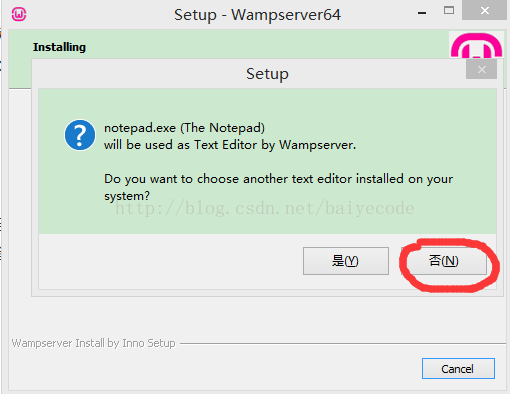Click the green Installing header banner
The width and height of the screenshot is (510, 394).
click(x=229, y=45)
